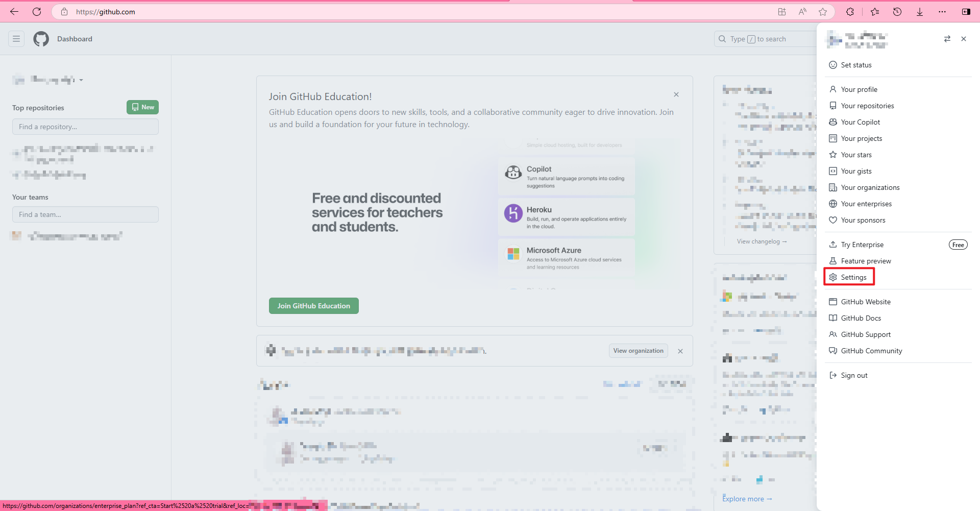Open Settings from the user menu
The height and width of the screenshot is (511, 980).
[898, 277]
